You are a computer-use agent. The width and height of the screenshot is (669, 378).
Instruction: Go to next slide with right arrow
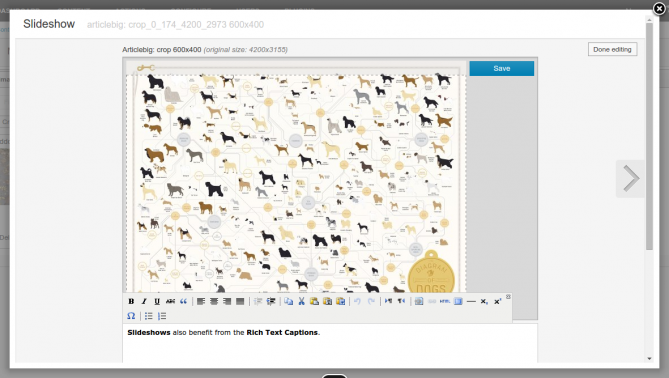point(631,178)
